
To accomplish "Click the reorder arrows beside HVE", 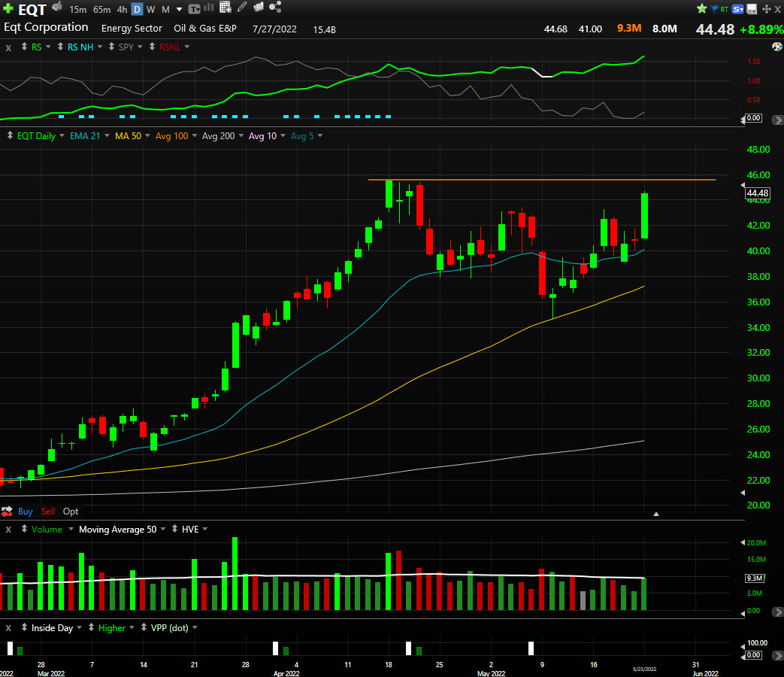I will click(x=174, y=529).
